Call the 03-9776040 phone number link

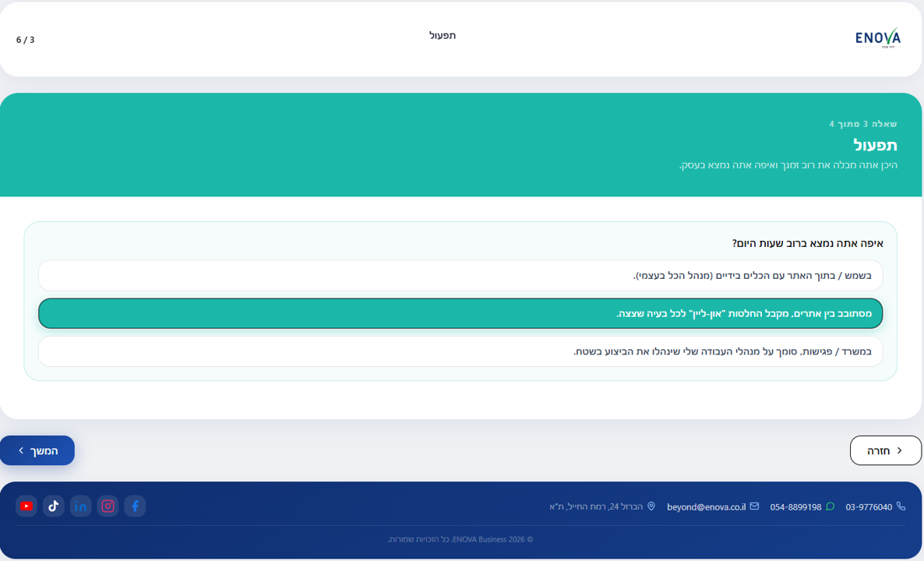pyautogui.click(x=869, y=506)
